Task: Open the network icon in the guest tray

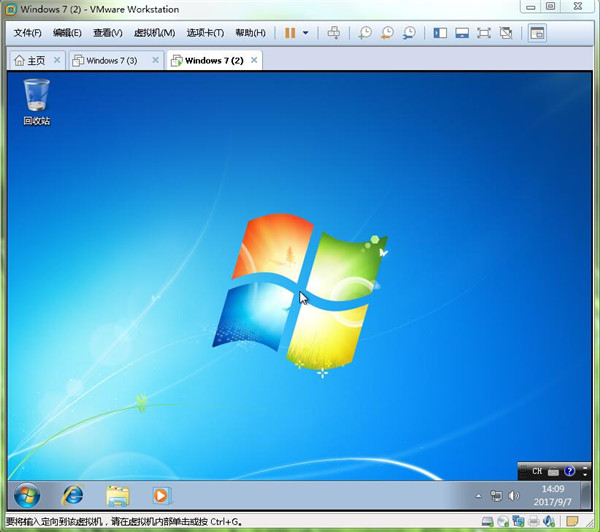Action: tap(496, 496)
